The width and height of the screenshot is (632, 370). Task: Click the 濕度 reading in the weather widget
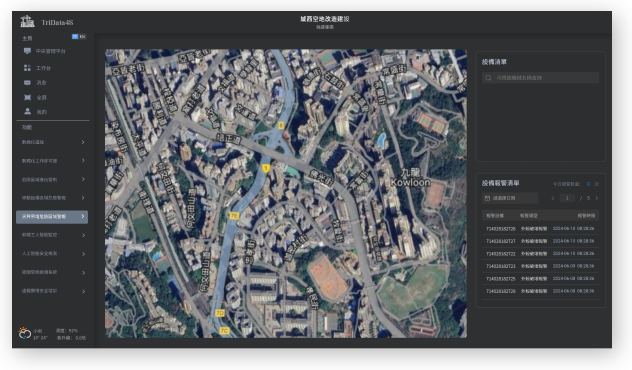(x=67, y=331)
